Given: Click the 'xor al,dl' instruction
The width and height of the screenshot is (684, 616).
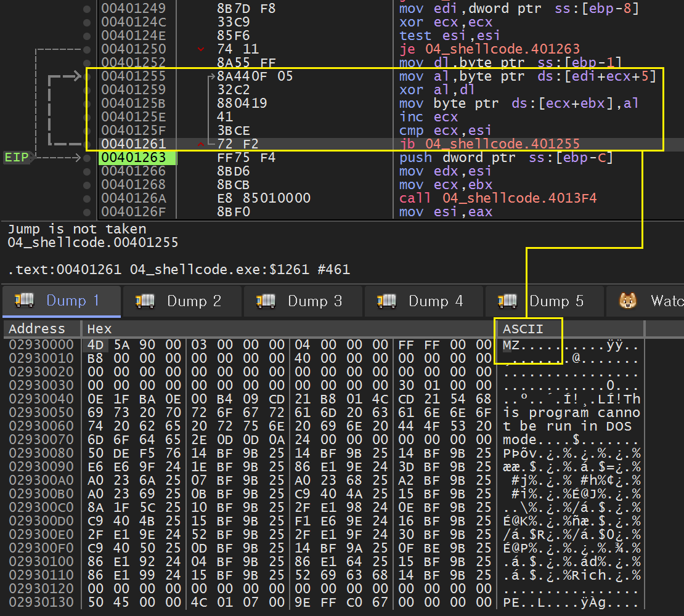Looking at the screenshot, I should tap(437, 90).
